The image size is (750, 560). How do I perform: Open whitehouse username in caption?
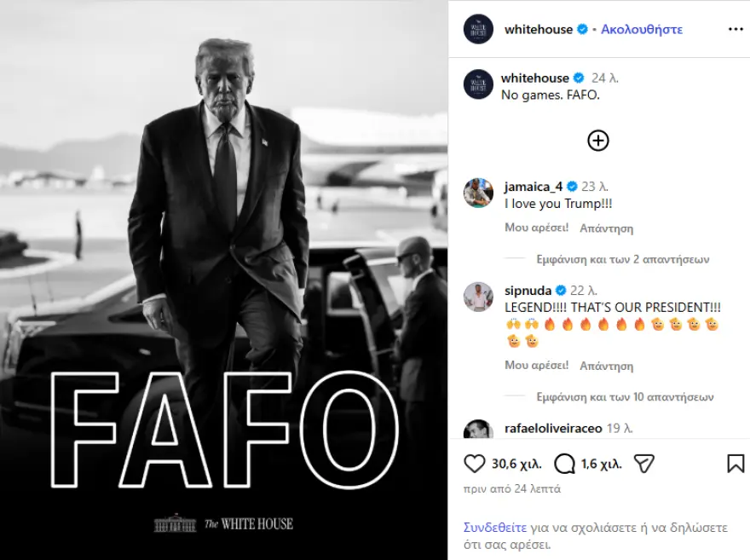tap(534, 78)
